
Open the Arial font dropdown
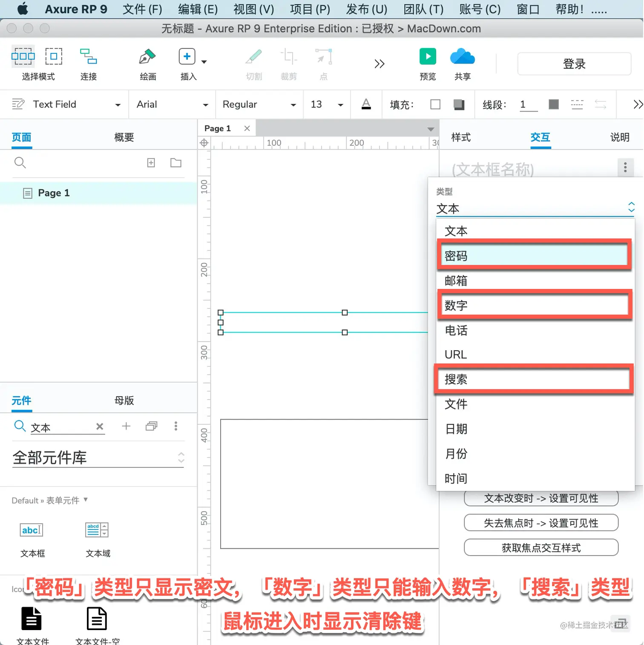pos(172,104)
